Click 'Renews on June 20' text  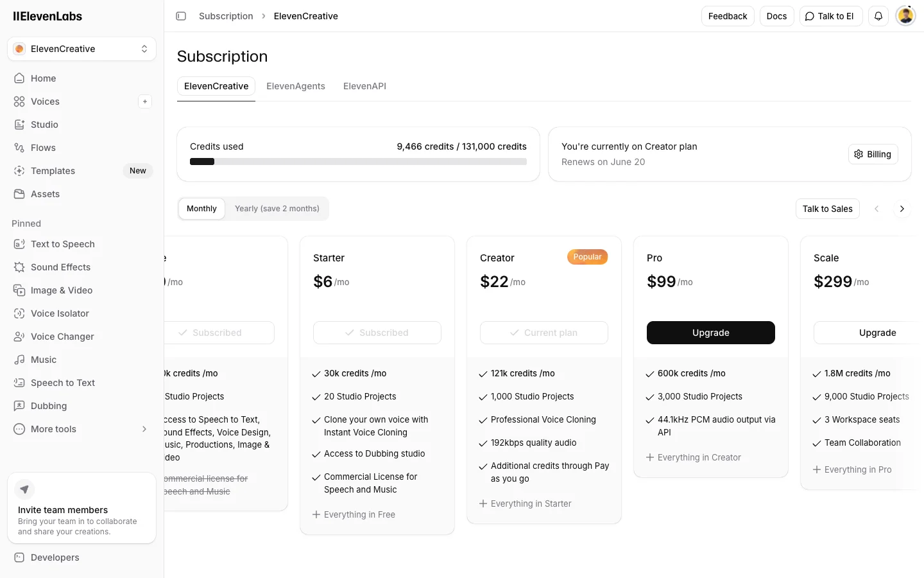(x=603, y=162)
